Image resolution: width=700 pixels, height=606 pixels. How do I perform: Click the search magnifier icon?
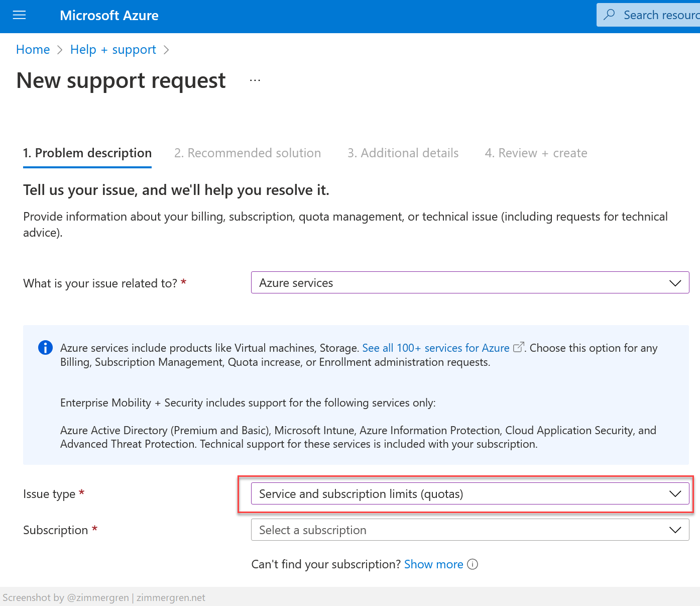pyautogui.click(x=609, y=15)
